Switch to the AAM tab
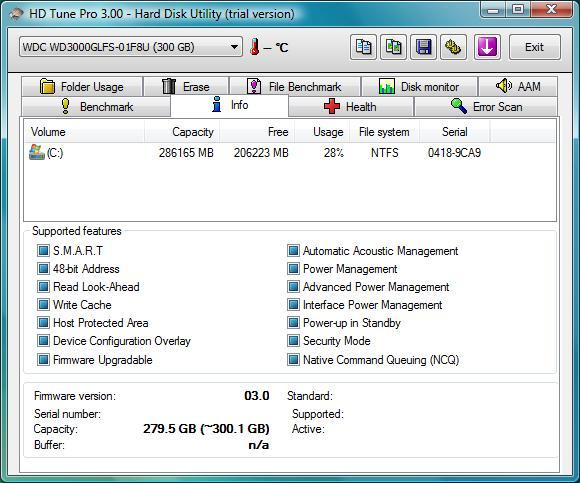Screen dimensions: 580x483 click(x=518, y=87)
